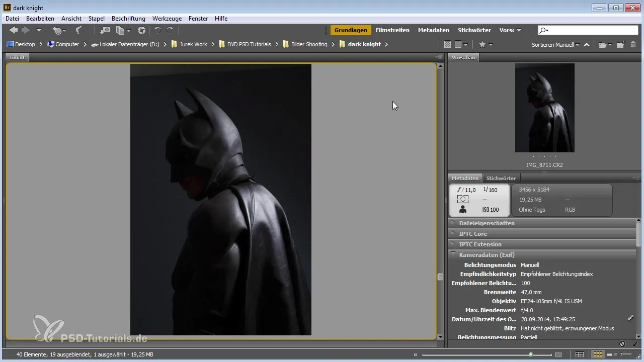Screen dimensions: 644x362
Task: Open the Stapel menu
Action: pos(97,19)
